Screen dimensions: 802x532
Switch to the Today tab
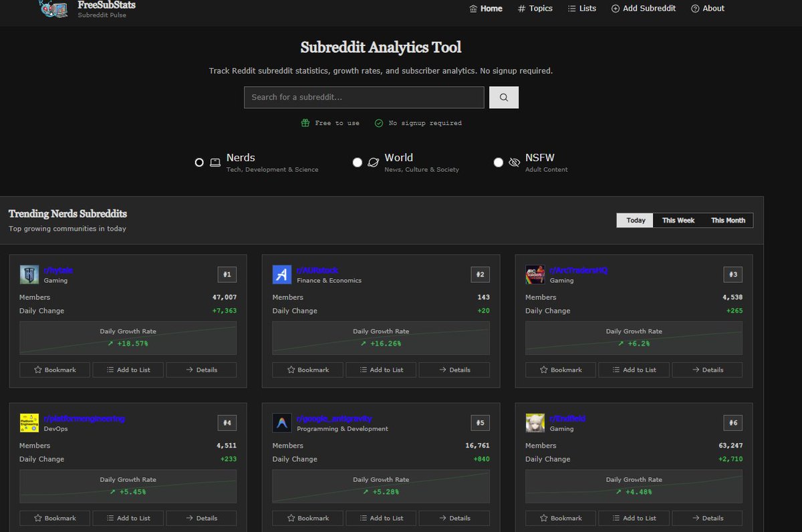coord(636,221)
